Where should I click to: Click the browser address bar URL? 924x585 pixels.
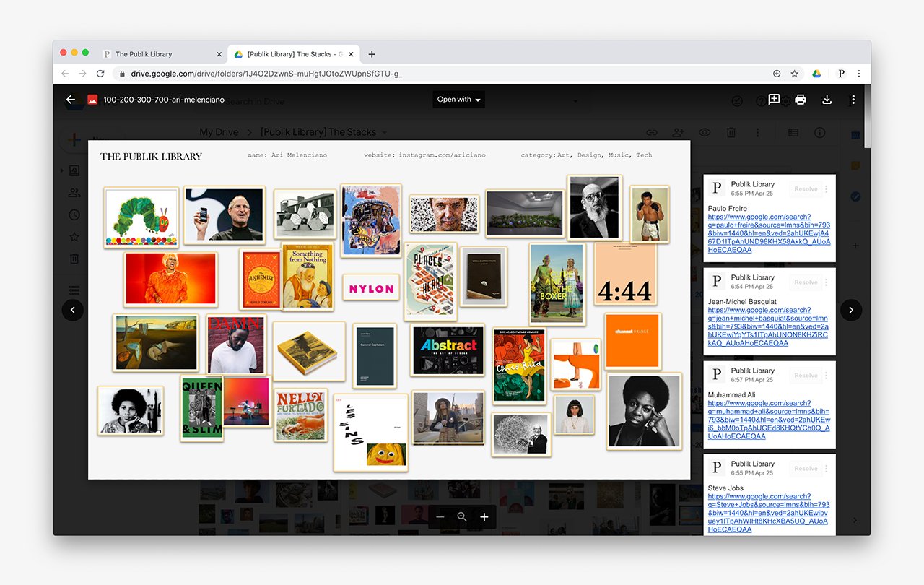point(267,74)
